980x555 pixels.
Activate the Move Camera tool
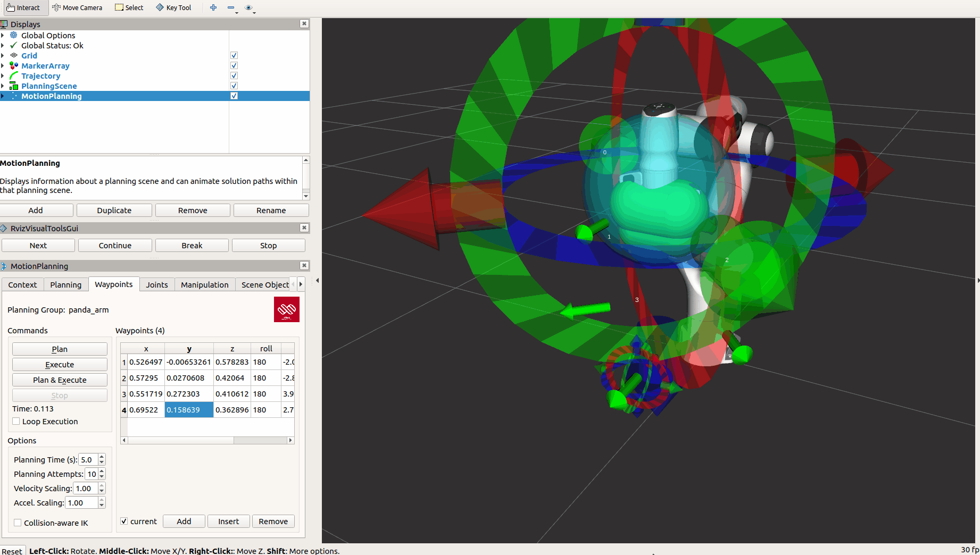point(77,7)
